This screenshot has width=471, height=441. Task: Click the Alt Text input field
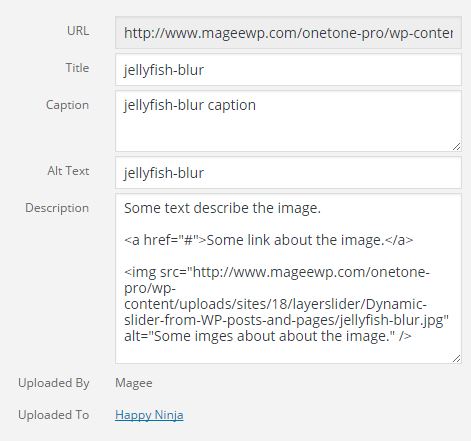click(x=288, y=173)
